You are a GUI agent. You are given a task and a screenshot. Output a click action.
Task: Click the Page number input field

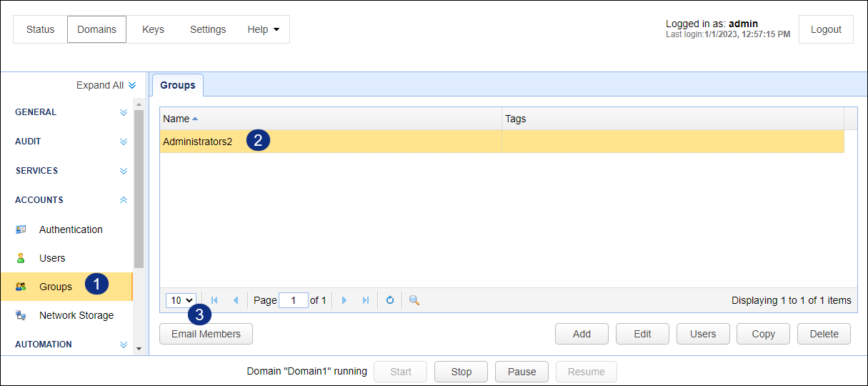[294, 300]
